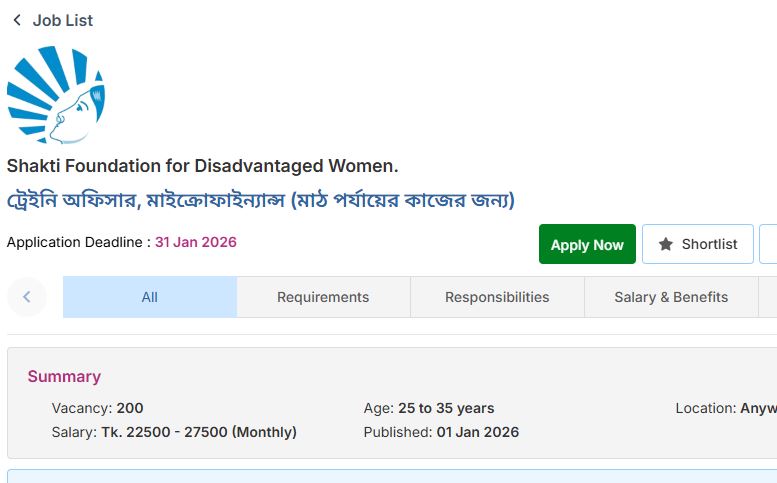Open Shakti Foundation for Disadvantaged Women name
777x483 pixels.
click(202, 165)
